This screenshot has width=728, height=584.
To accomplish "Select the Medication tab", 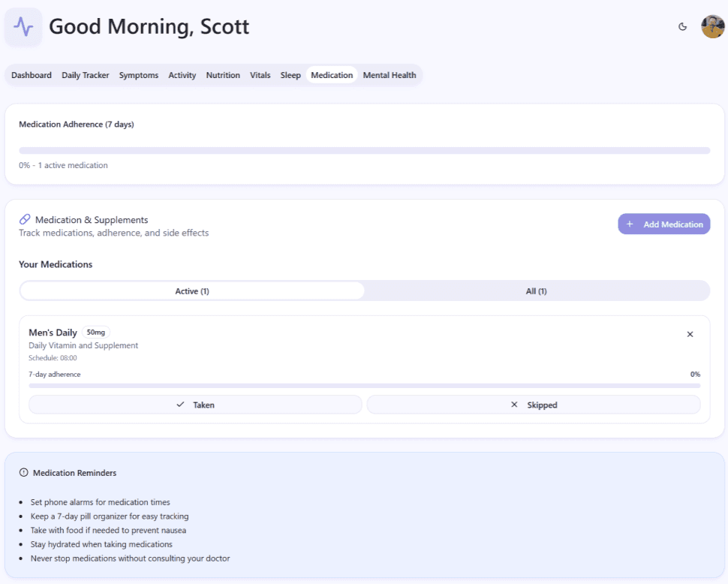I will point(332,75).
